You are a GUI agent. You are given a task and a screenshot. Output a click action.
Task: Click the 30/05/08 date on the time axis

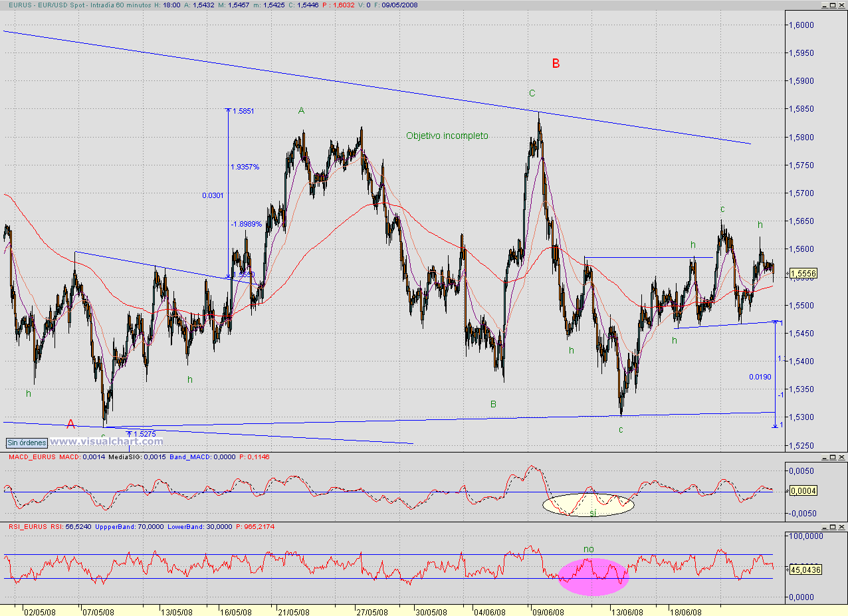[431, 611]
